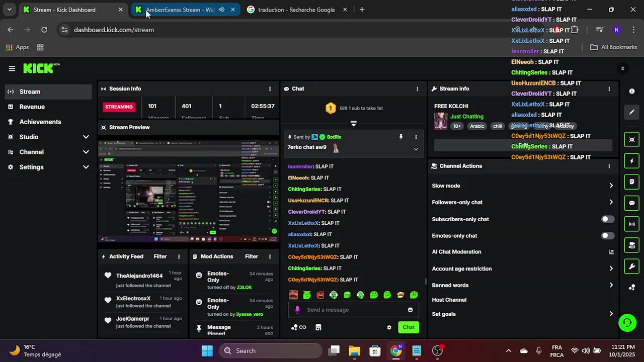
Task: Select the pencil edit icon in right sidebar
Action: click(x=632, y=112)
